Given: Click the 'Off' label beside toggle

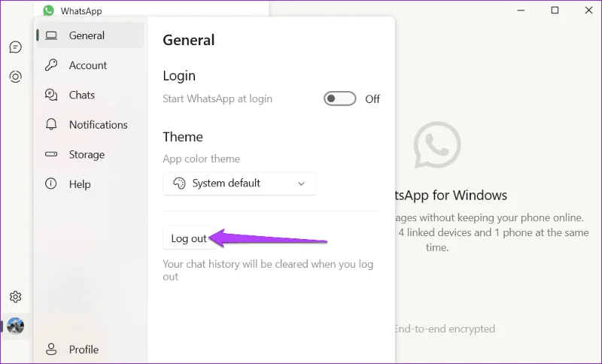Looking at the screenshot, I should (x=372, y=99).
